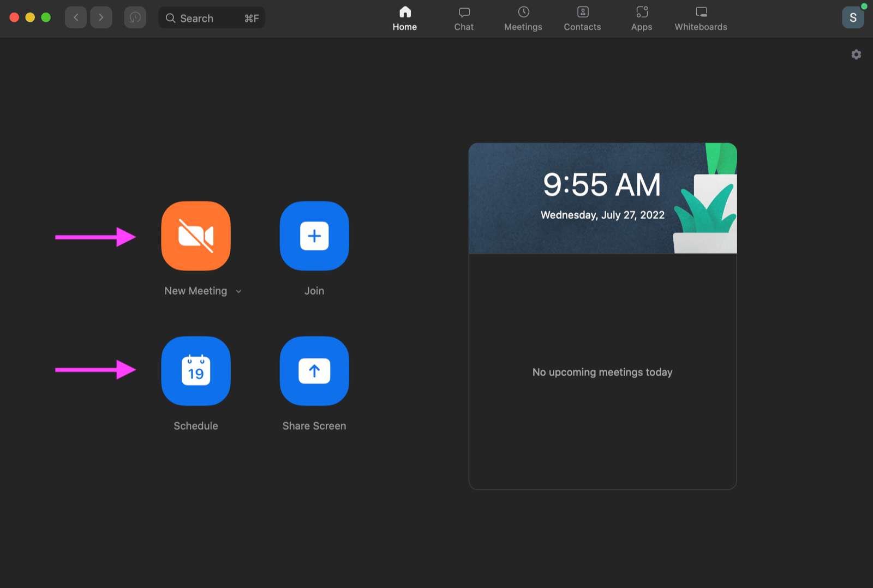Screen dimensions: 873x588
Task: Open the Contacts tab
Action: [x=582, y=19]
